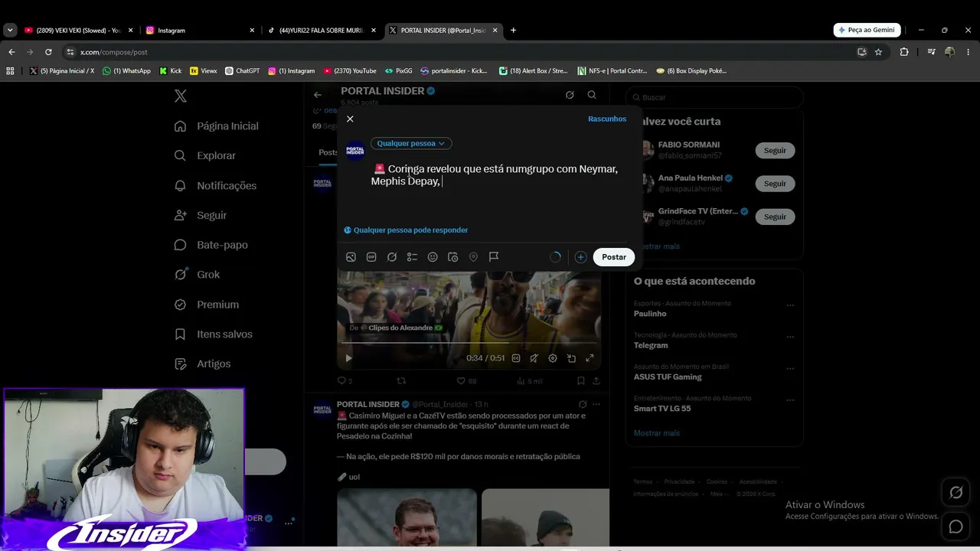This screenshot has height=551, width=980.
Task: Follow Ana Paula Henkel
Action: click(x=775, y=184)
